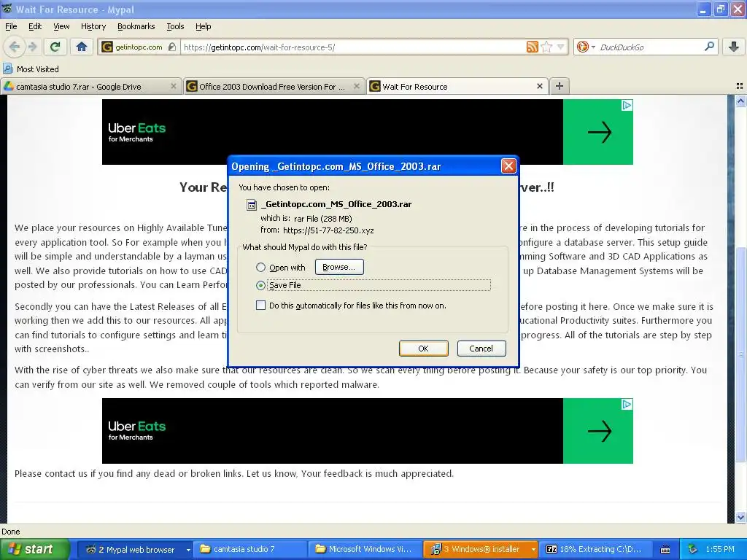Click the Uber Eats for Merchants top banner logo
747x560 pixels.
coord(136,132)
